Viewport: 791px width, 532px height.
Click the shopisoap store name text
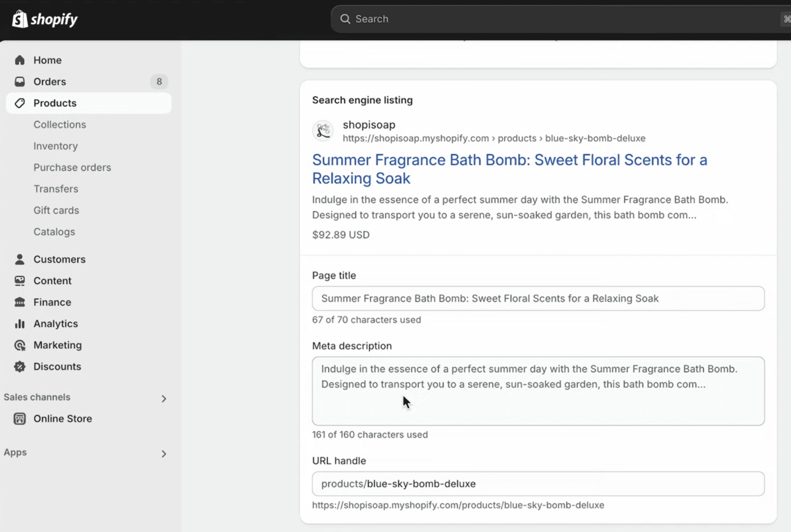tap(369, 125)
